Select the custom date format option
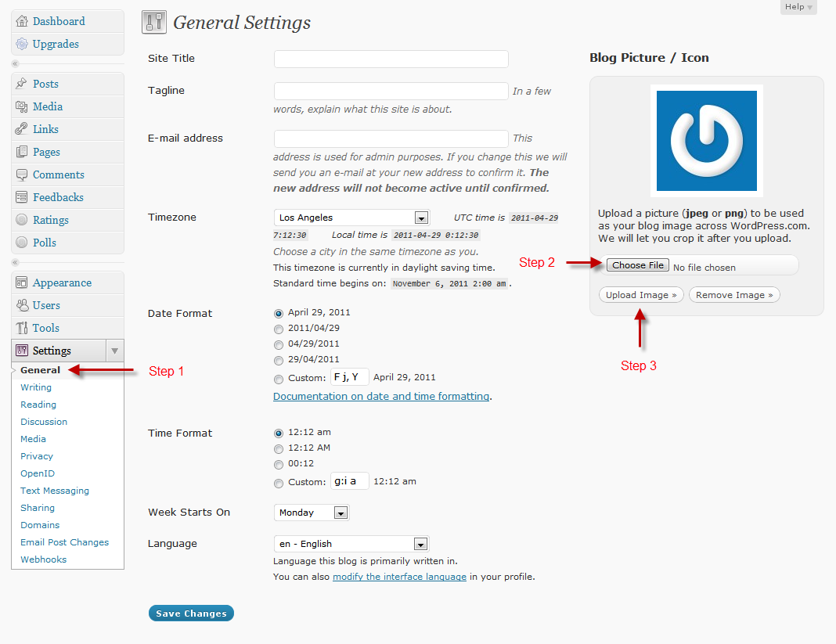The height and width of the screenshot is (644, 836). click(x=279, y=377)
